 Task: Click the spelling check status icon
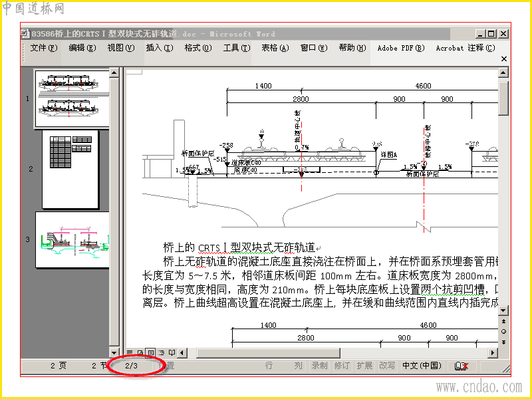click(x=462, y=366)
